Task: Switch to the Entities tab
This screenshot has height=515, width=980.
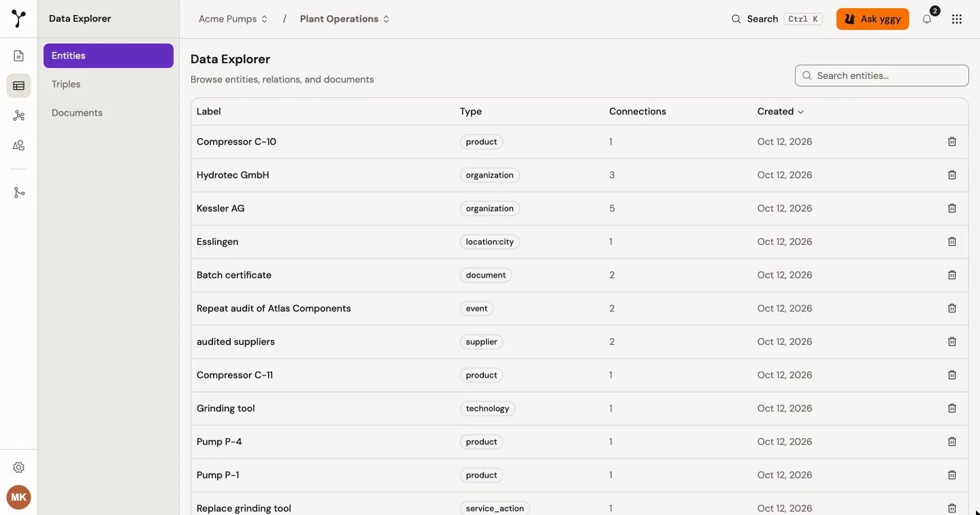Action: [108, 56]
